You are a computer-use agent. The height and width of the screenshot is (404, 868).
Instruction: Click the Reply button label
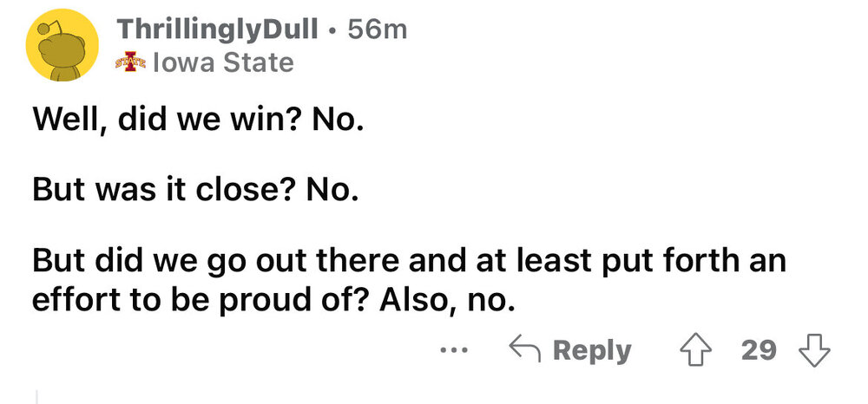(x=591, y=351)
